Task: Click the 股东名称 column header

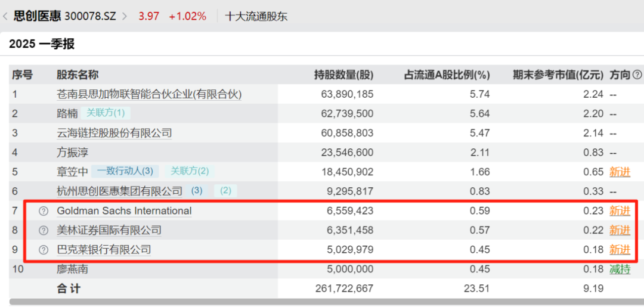Action: 77,75
